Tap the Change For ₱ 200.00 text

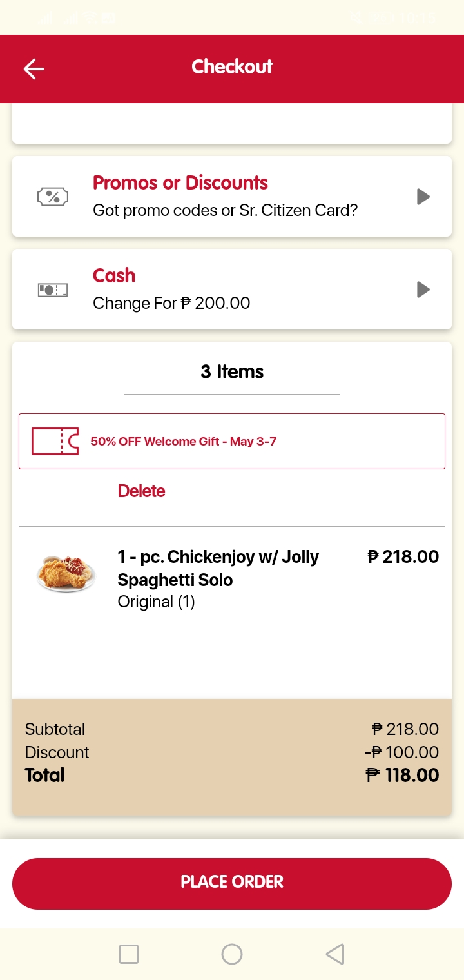click(x=171, y=303)
